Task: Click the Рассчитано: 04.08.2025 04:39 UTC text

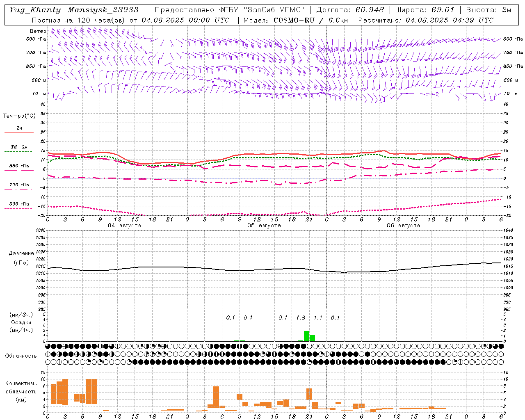Action: [x=426, y=20]
